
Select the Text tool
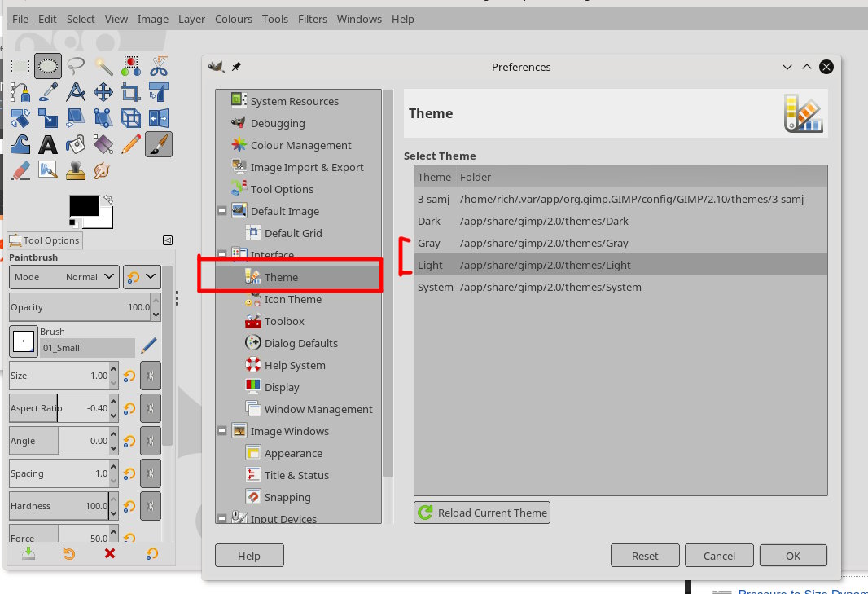tap(48, 144)
